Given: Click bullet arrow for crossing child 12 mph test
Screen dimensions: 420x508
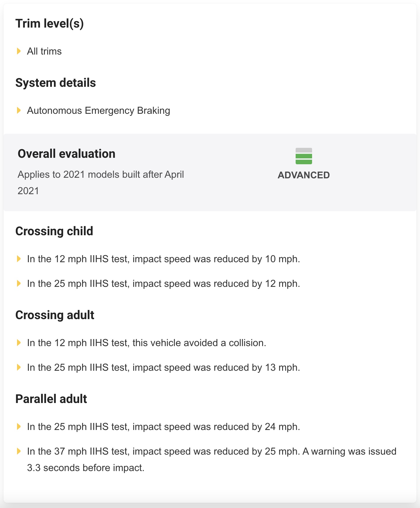Looking at the screenshot, I should tap(19, 259).
